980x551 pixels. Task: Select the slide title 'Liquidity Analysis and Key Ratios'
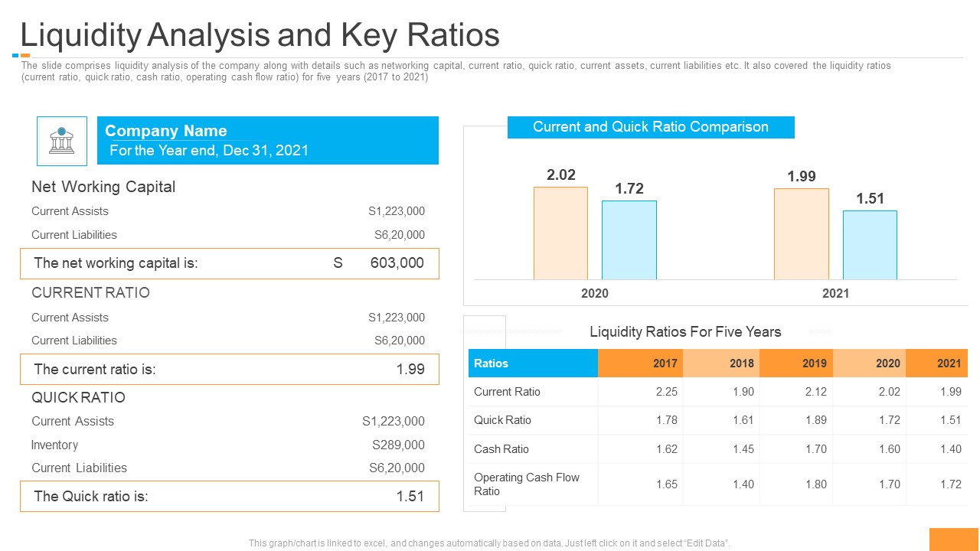click(260, 35)
